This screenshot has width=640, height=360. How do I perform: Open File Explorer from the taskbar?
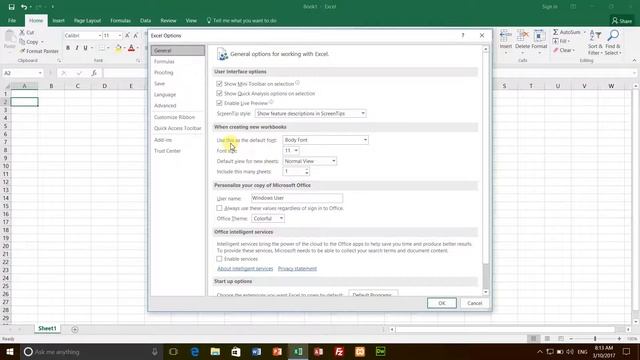(x=215, y=351)
